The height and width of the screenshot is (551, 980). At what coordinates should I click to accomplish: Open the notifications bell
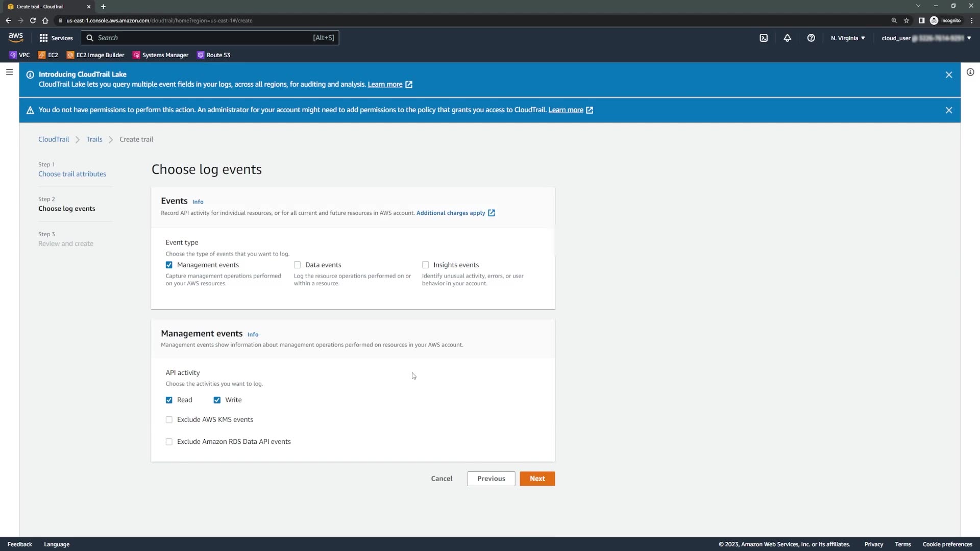point(787,38)
